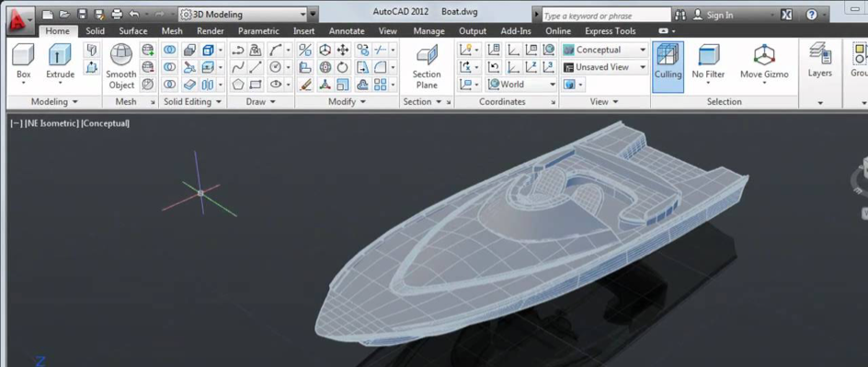
Task: Click the NE Isometric viewport label
Action: pyautogui.click(x=51, y=123)
